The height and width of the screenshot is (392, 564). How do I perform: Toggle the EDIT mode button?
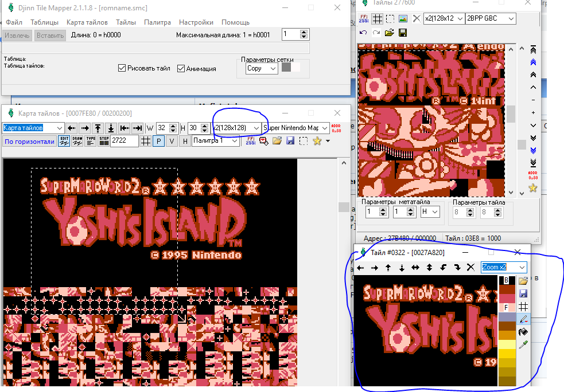64,141
